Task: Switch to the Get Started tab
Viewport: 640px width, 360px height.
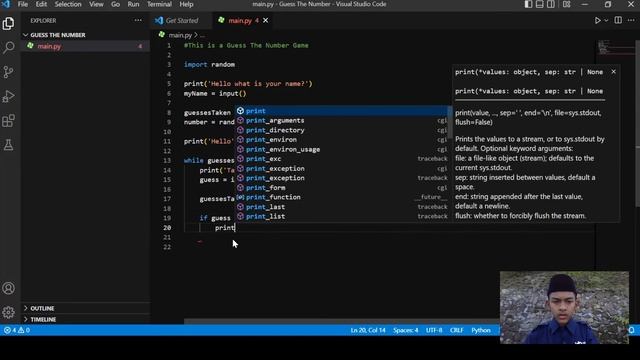Action: click(181, 20)
